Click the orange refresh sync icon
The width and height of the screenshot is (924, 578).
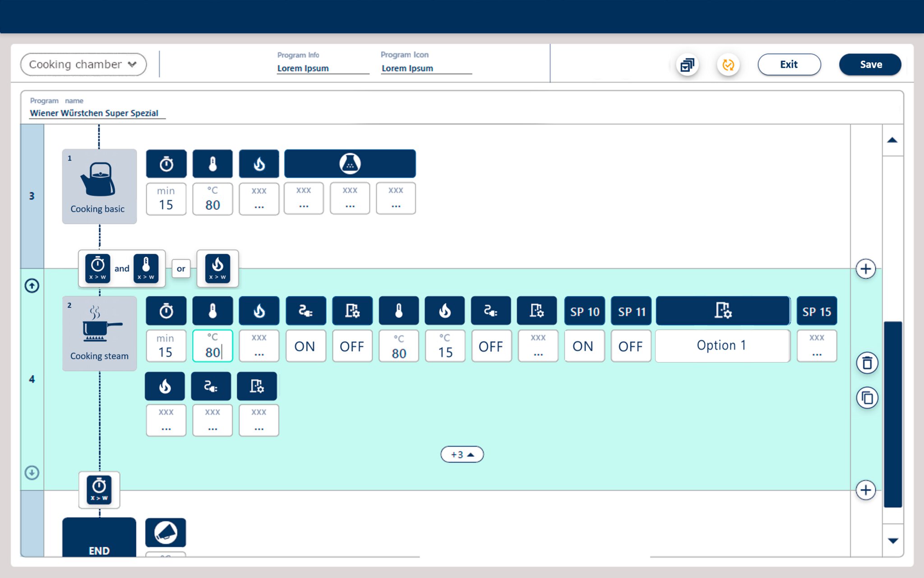click(728, 65)
